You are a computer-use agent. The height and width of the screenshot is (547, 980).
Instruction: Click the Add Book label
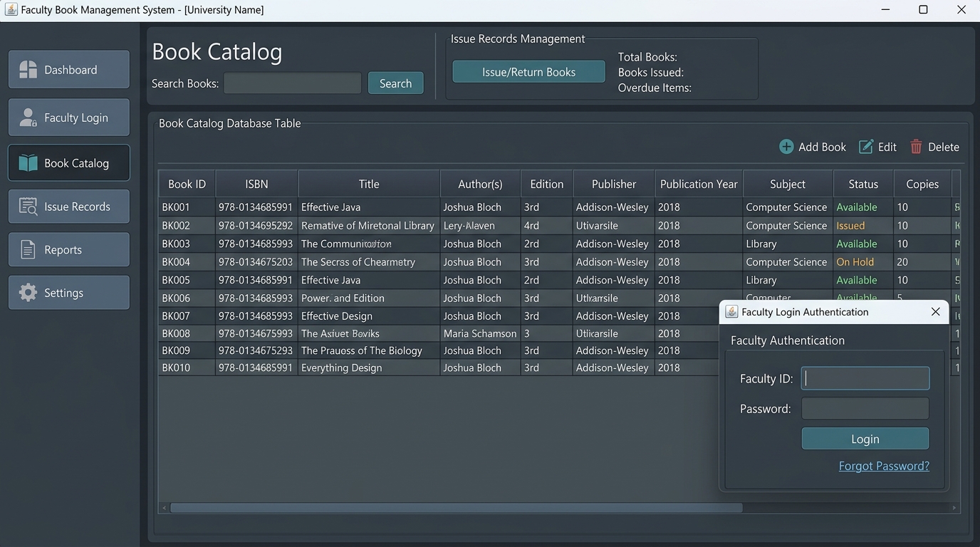822,147
